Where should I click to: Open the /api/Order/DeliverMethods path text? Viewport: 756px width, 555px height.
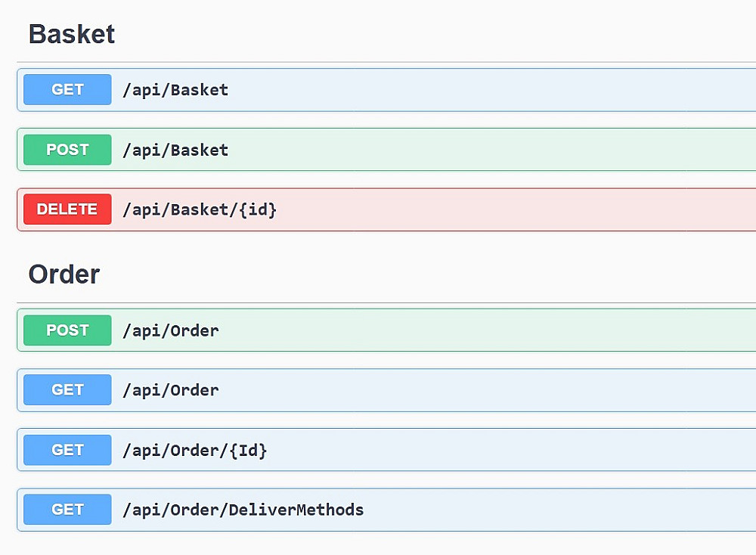243,510
